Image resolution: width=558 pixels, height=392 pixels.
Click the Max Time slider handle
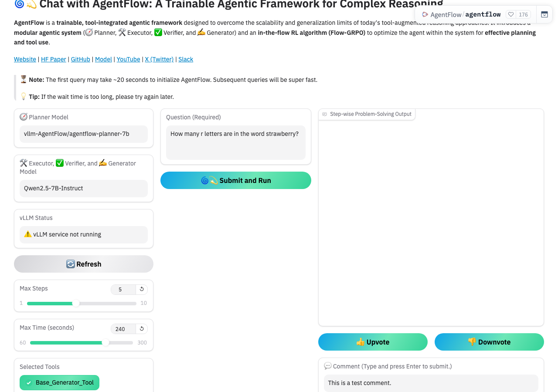point(105,343)
